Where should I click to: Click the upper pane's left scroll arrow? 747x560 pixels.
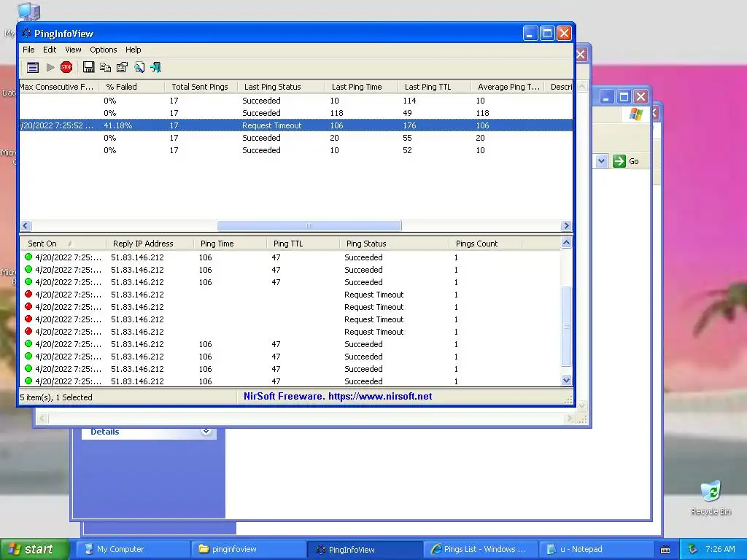pos(26,226)
